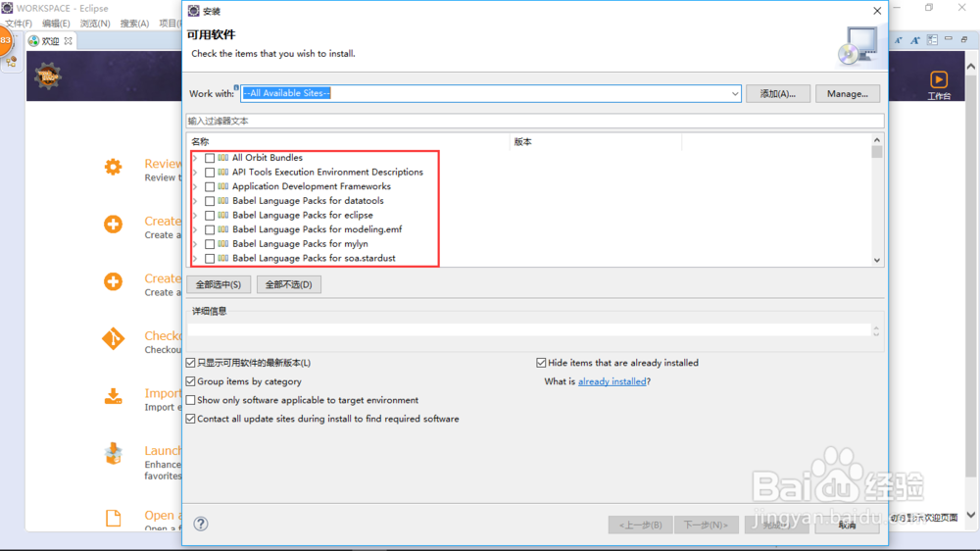Click the first Create plus icon
The height and width of the screenshot is (551, 980).
[113, 224]
